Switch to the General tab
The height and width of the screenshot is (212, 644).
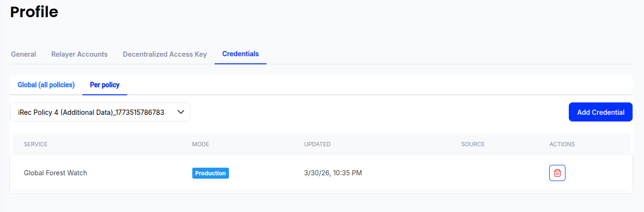click(23, 54)
